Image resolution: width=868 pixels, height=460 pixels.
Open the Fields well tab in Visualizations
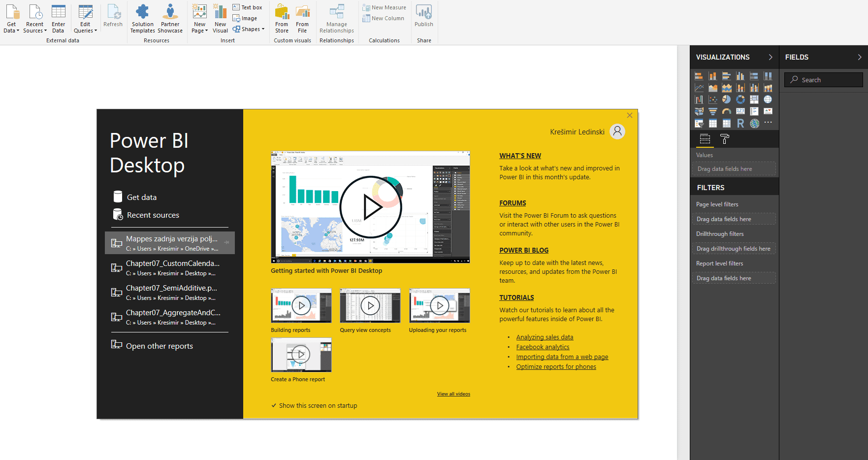click(705, 139)
